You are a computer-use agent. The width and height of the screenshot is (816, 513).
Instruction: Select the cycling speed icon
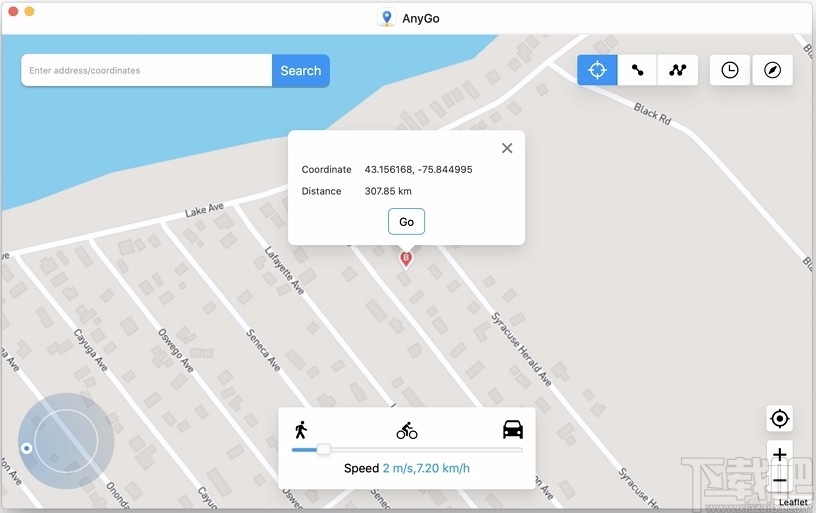[x=407, y=431]
